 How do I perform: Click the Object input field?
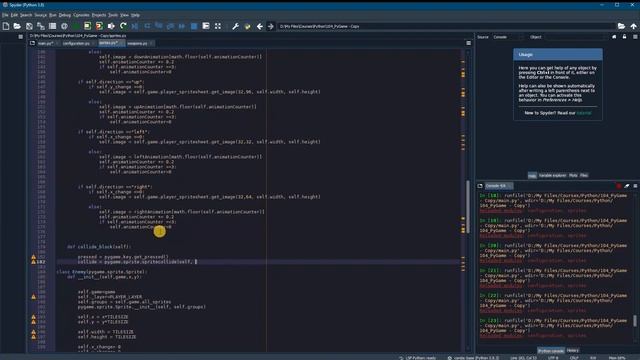(x=576, y=37)
